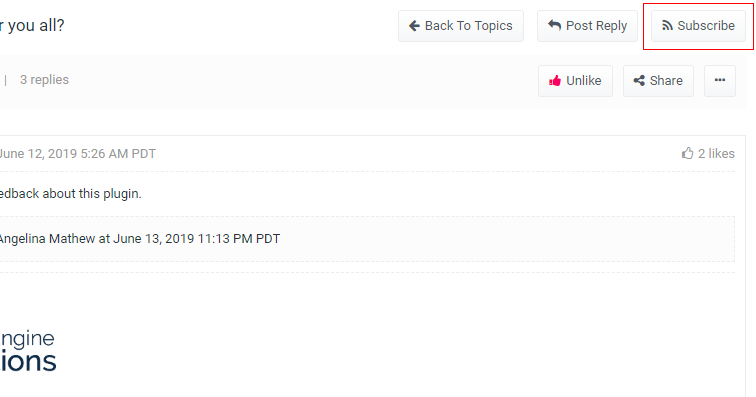Click the post text about this plugin
756x397 pixels.
[x=70, y=193]
